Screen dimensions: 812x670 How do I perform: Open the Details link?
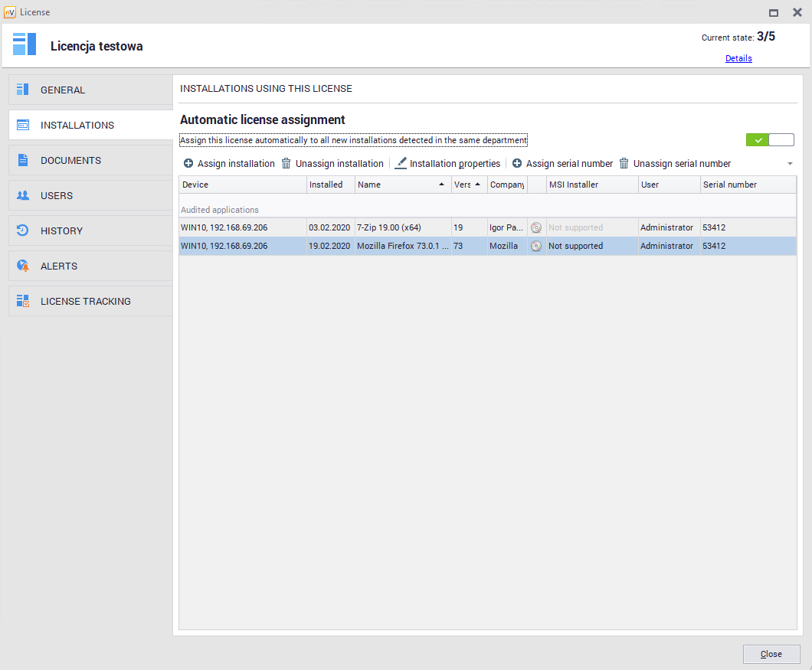click(x=738, y=58)
